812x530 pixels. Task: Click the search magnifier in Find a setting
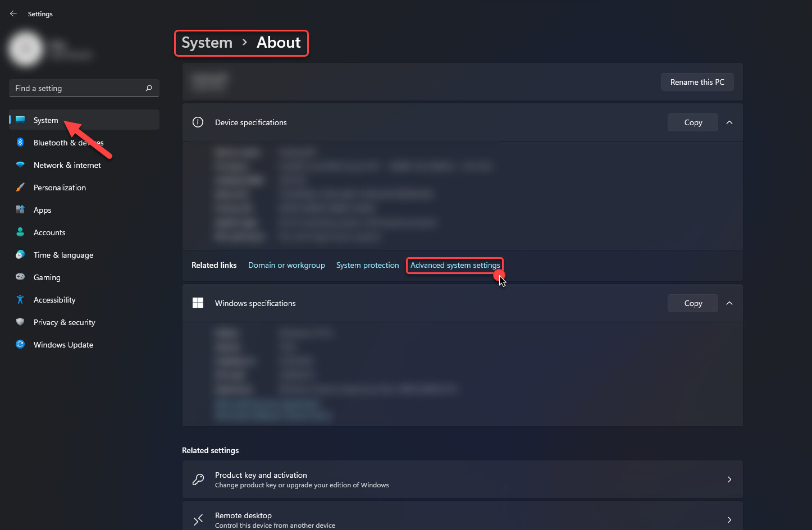click(x=149, y=88)
